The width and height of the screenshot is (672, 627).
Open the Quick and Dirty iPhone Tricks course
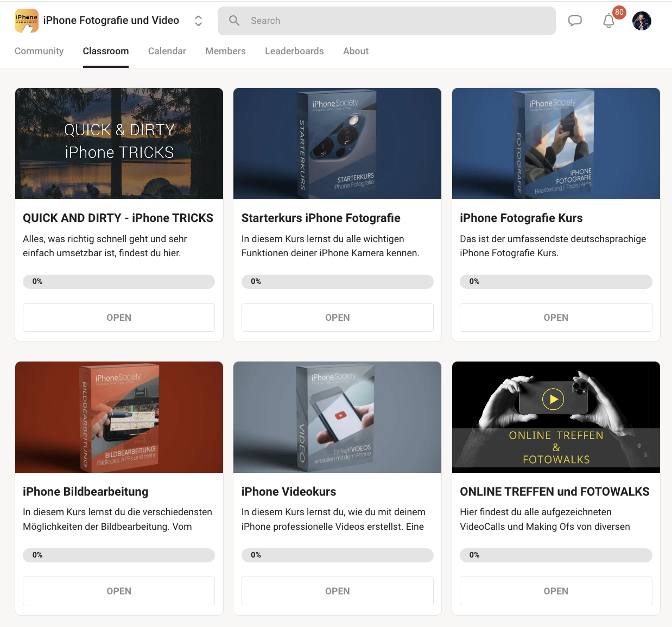point(119,318)
